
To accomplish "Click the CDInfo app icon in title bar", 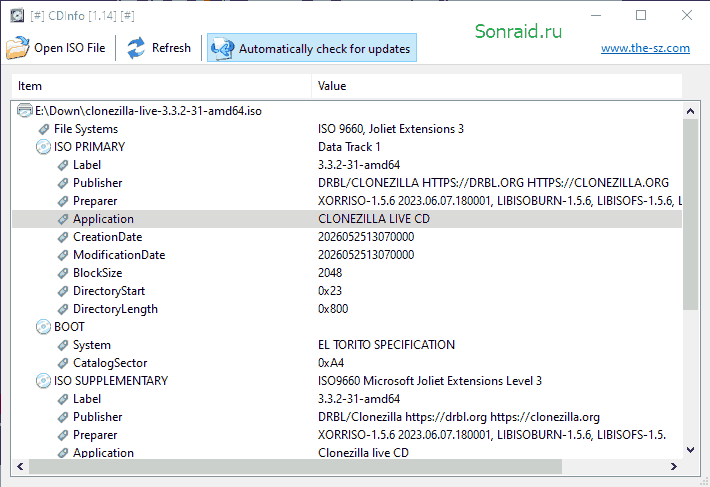I will pos(17,15).
